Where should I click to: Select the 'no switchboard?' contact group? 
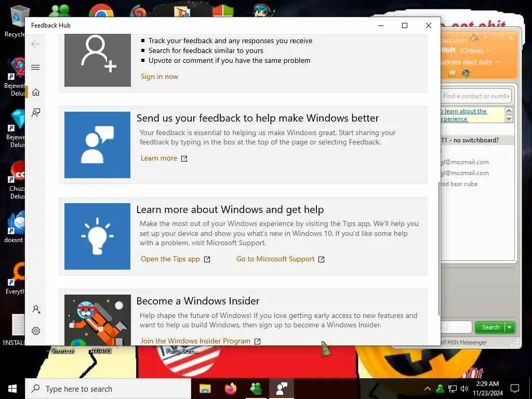click(477, 140)
